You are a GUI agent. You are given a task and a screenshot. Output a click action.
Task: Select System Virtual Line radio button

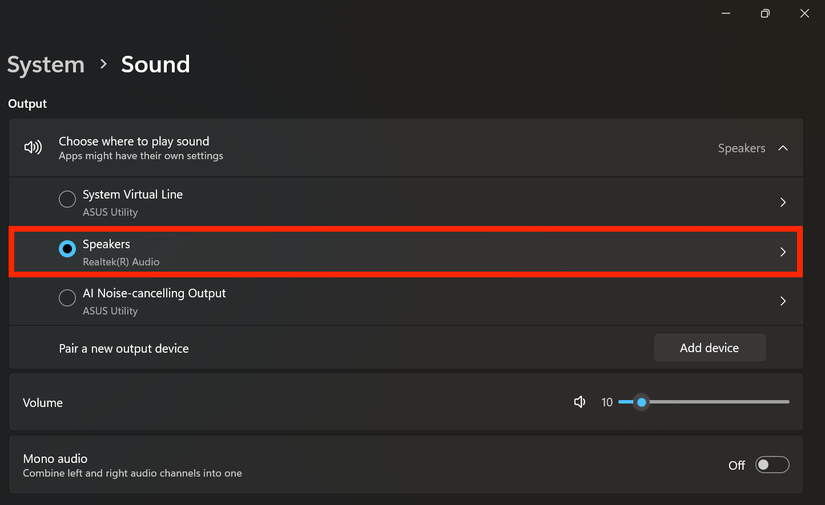pos(67,200)
